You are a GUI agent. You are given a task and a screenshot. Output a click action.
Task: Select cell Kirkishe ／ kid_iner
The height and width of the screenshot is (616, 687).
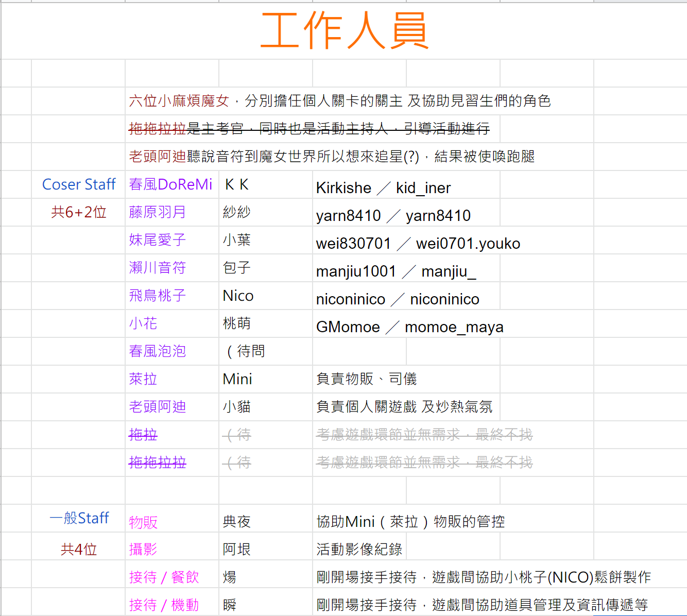click(x=383, y=188)
